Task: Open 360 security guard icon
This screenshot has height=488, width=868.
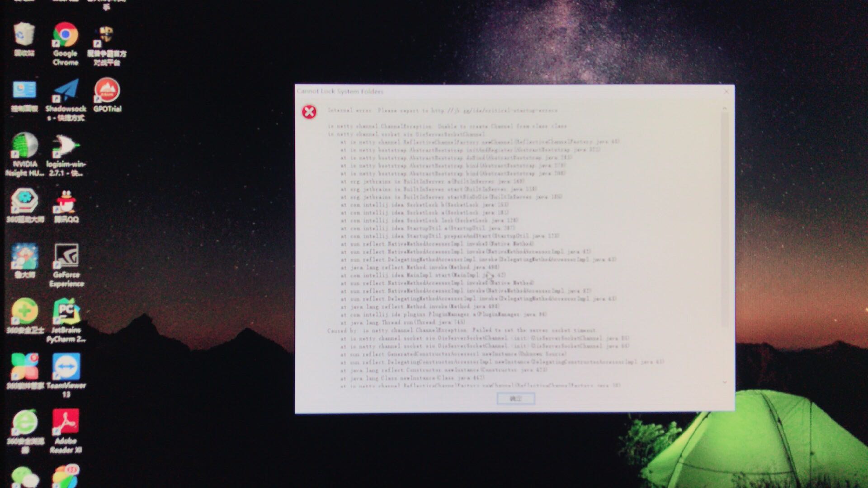Action: click(24, 312)
